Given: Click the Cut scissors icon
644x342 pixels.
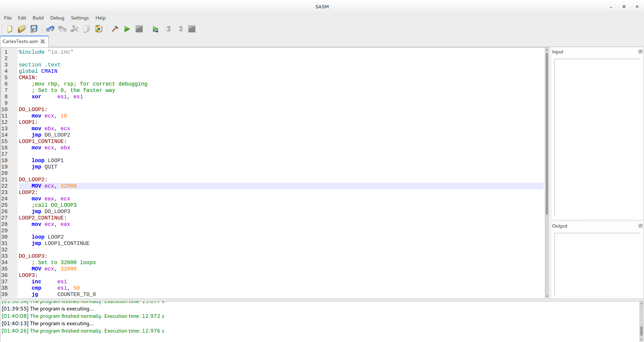Looking at the screenshot, I should click(74, 29).
